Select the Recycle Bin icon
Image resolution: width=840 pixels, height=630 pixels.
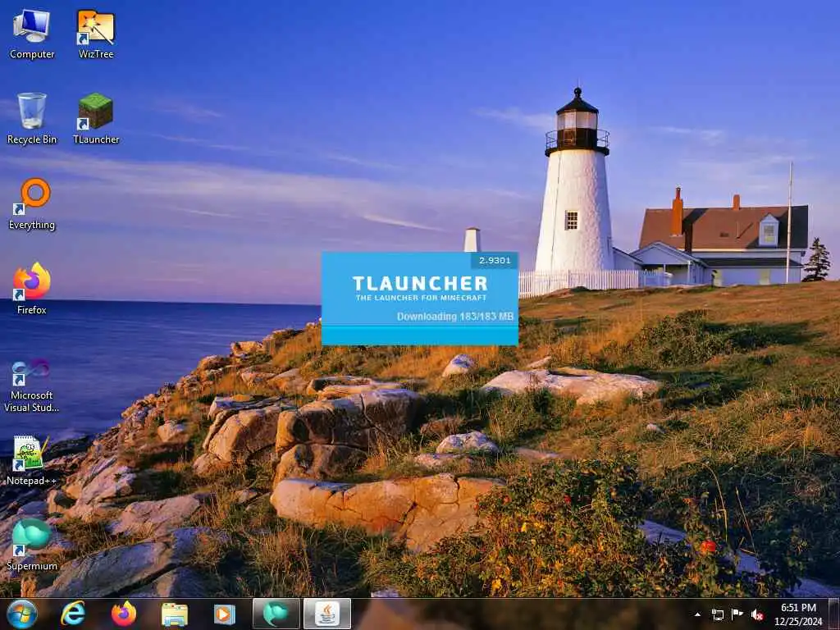point(32,119)
